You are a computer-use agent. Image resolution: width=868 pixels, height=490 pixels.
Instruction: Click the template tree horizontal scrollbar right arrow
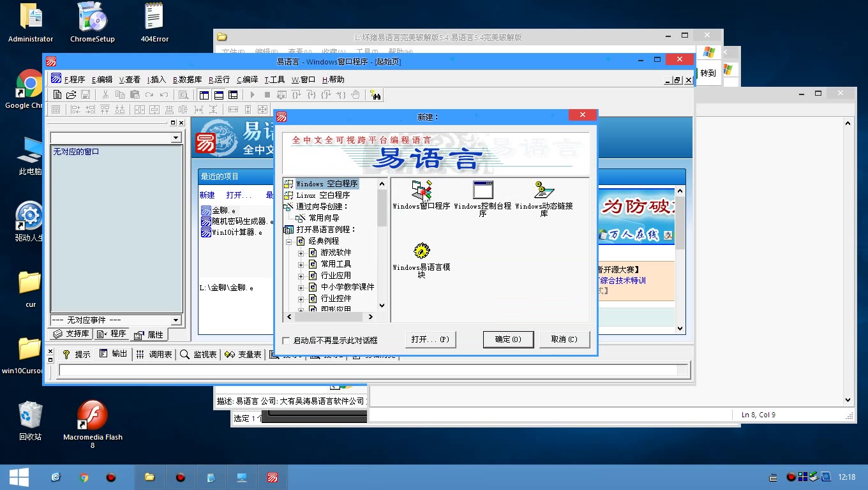pyautogui.click(x=371, y=316)
